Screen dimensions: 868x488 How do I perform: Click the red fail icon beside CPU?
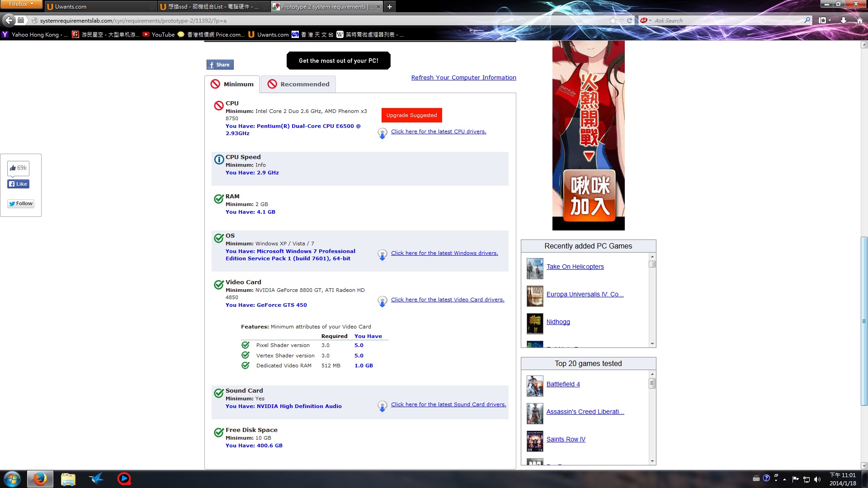pos(219,105)
